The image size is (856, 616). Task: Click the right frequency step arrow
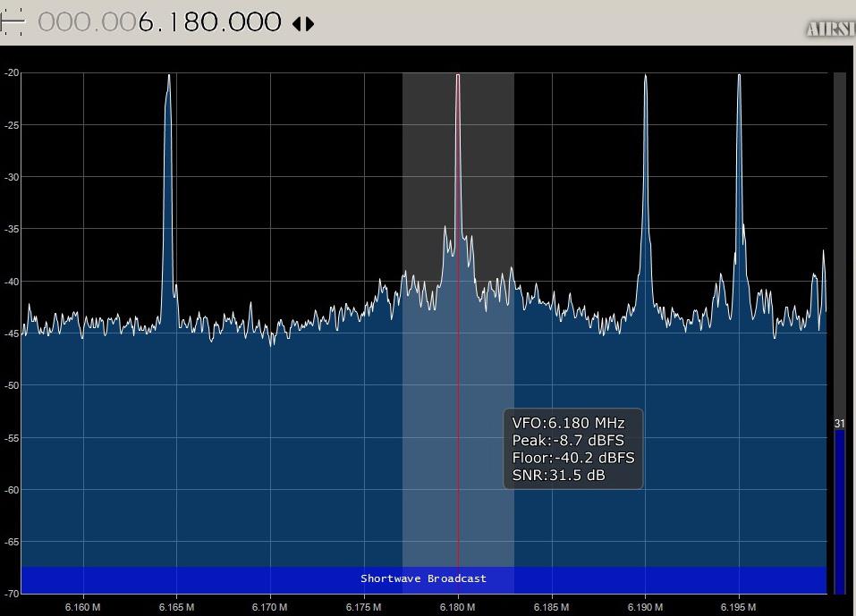[310, 24]
